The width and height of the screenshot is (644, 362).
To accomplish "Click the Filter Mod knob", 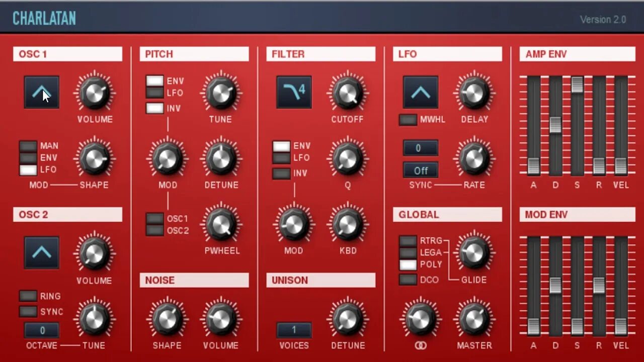I will (x=294, y=224).
